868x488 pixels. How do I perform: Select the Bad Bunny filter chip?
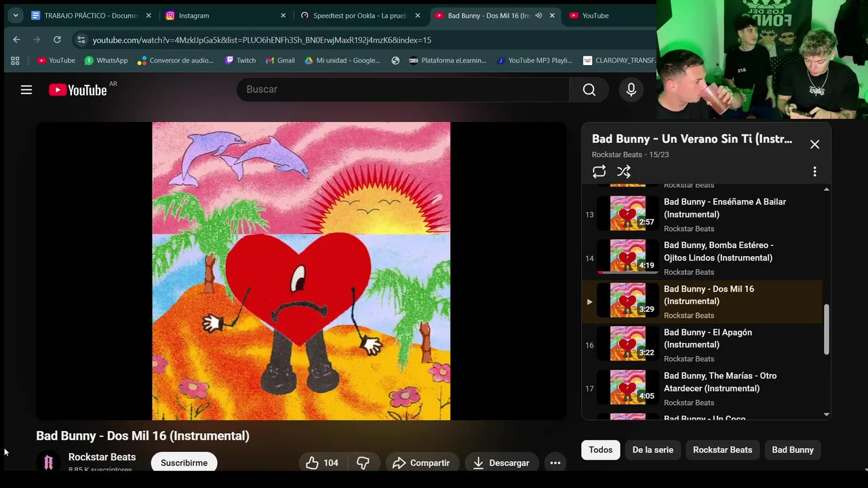tap(793, 449)
